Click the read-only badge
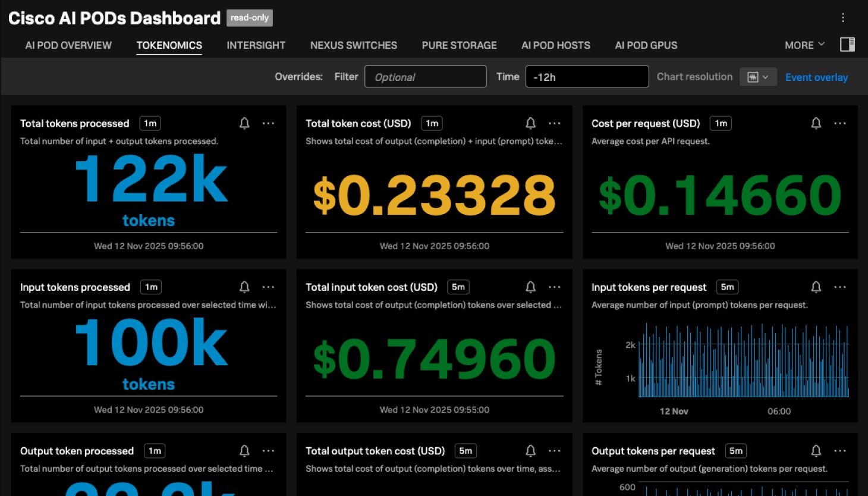 (x=250, y=18)
